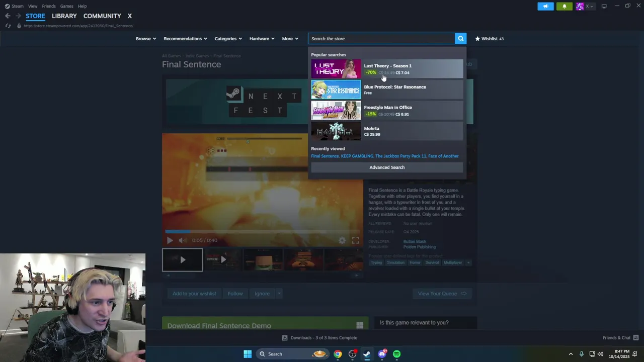Expand the More dropdown

point(290,39)
